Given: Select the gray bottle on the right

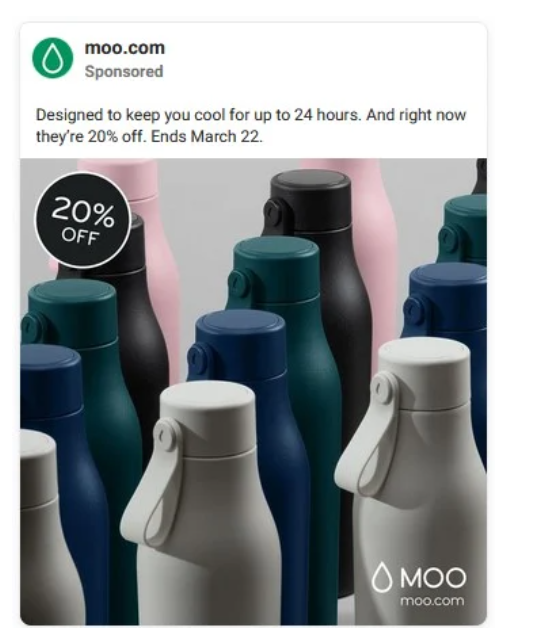Looking at the screenshot, I should [x=416, y=481].
